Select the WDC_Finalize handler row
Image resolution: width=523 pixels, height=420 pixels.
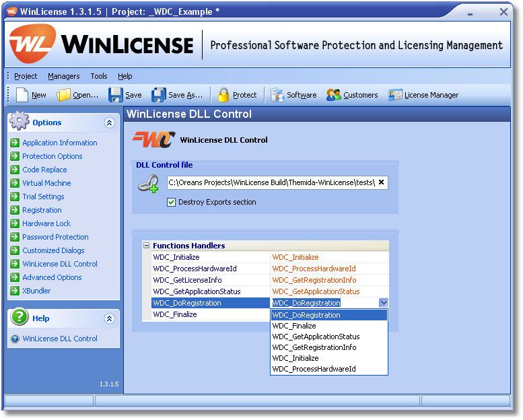click(211, 314)
